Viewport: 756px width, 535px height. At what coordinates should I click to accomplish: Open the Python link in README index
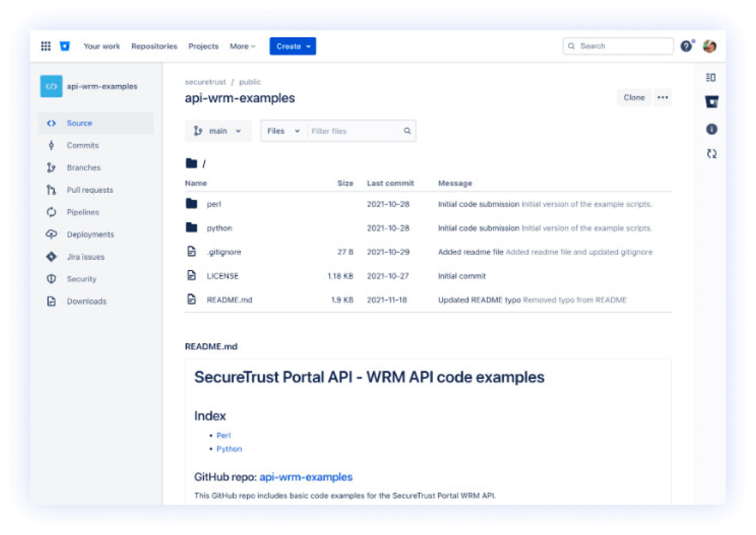click(229, 449)
